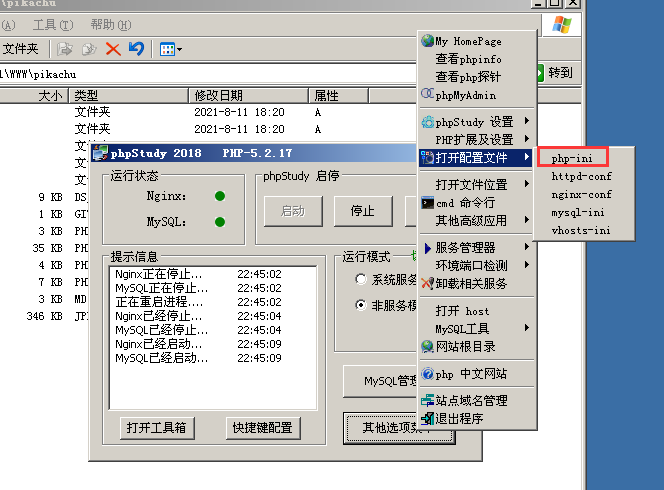Click the 打开工具箱 button
Viewport: 664px width, 490px height.
pos(157,428)
